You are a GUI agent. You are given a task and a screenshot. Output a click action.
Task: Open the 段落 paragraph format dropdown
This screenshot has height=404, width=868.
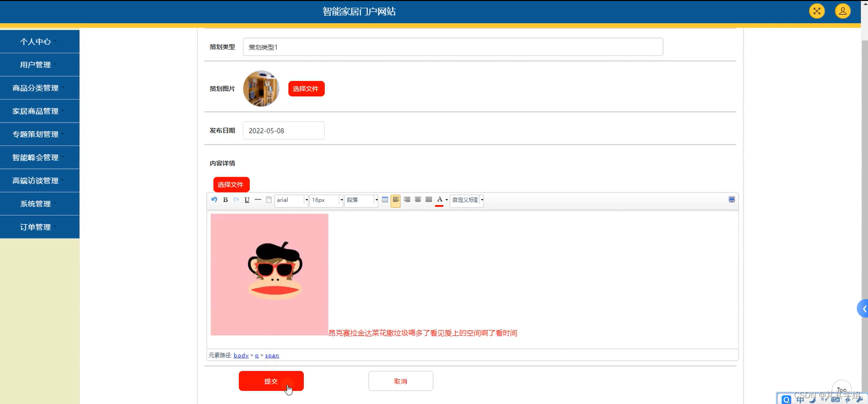point(361,200)
